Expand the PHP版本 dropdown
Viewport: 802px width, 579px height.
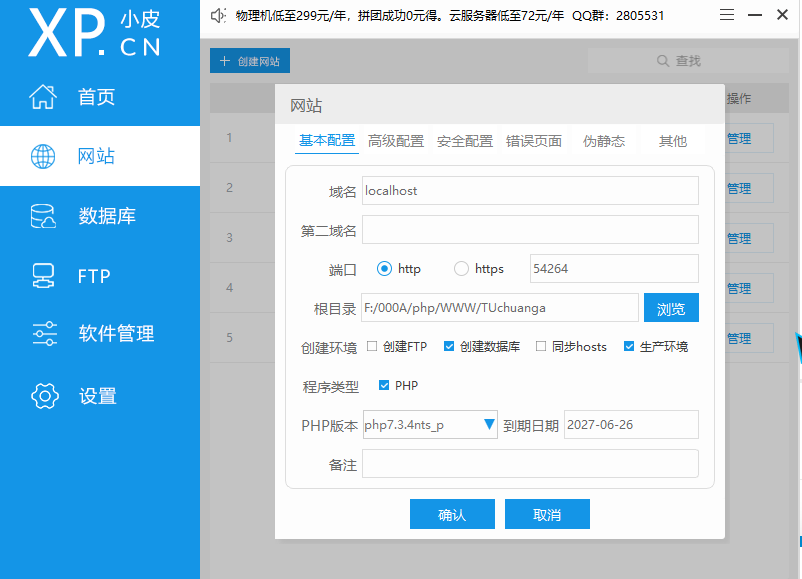489,425
